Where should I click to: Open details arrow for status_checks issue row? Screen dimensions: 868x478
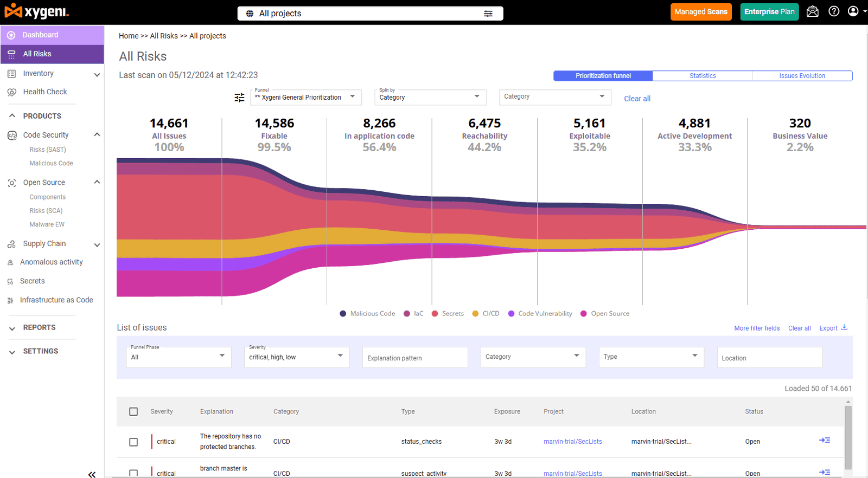point(824,441)
